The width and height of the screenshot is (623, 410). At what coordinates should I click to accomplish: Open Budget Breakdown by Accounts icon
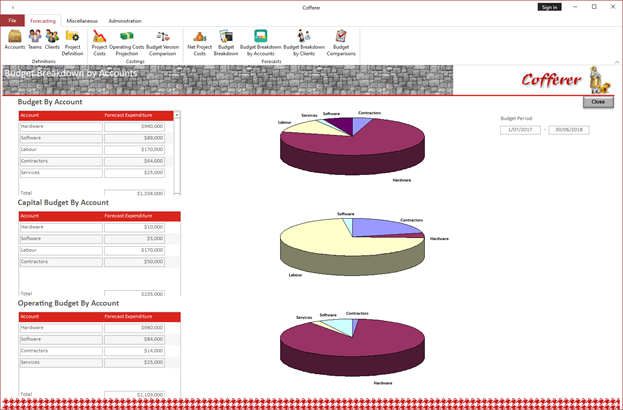[x=261, y=43]
